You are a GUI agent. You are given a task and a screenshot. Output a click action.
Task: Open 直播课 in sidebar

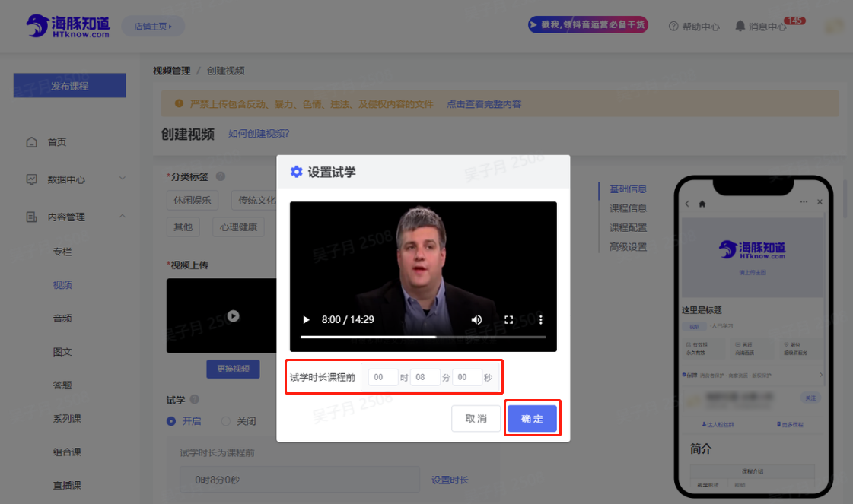point(67,486)
